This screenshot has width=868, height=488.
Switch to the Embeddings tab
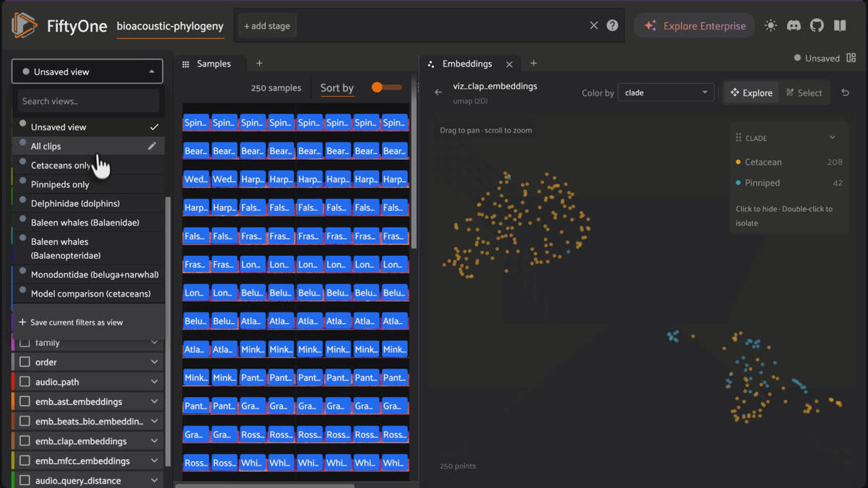pyautogui.click(x=467, y=64)
